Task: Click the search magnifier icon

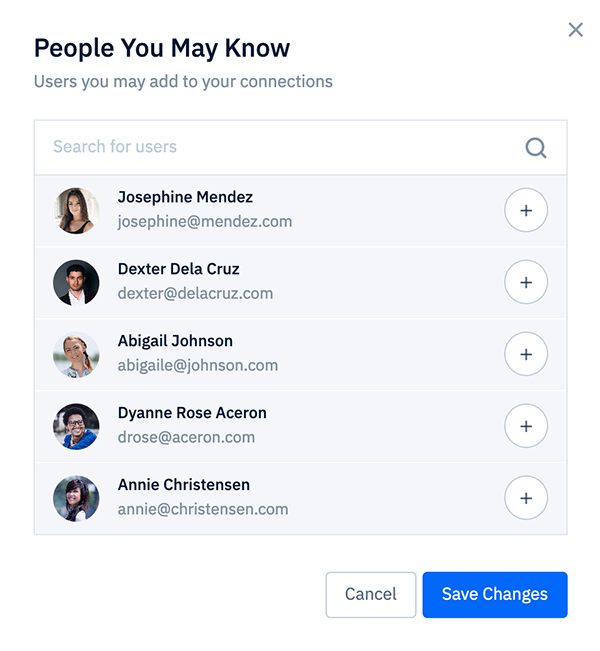Action: point(536,148)
